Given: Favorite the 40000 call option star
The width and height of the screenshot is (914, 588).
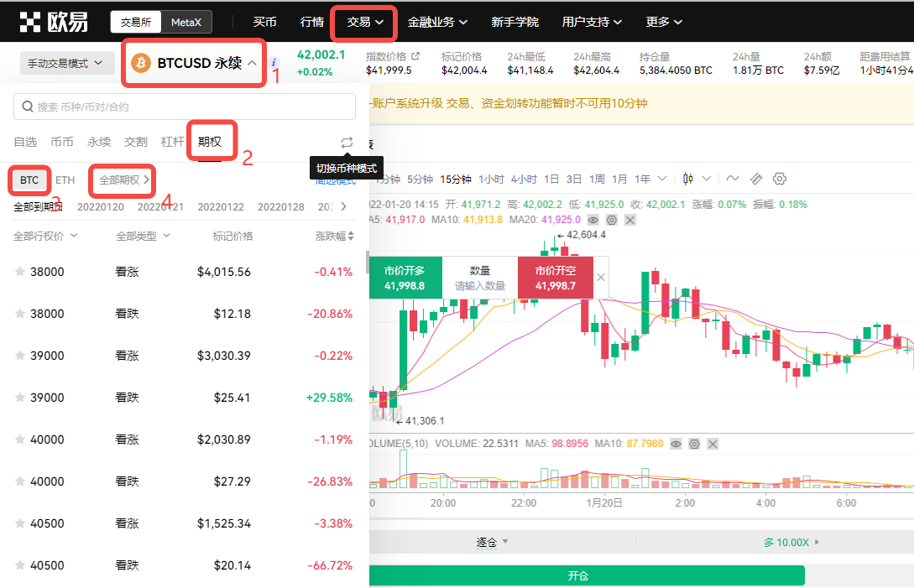Looking at the screenshot, I should [x=20, y=440].
